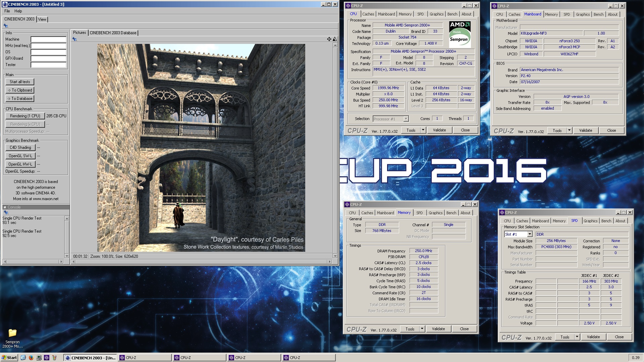This screenshot has height=362, width=644.
Task: Expand the Tools arrow in CPU-Z CPU window
Action: (x=423, y=130)
